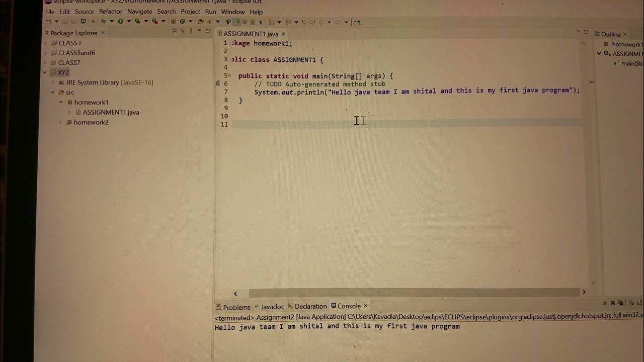Click Clear Console icon
Viewport: 644px width, 362px height.
pos(631,303)
